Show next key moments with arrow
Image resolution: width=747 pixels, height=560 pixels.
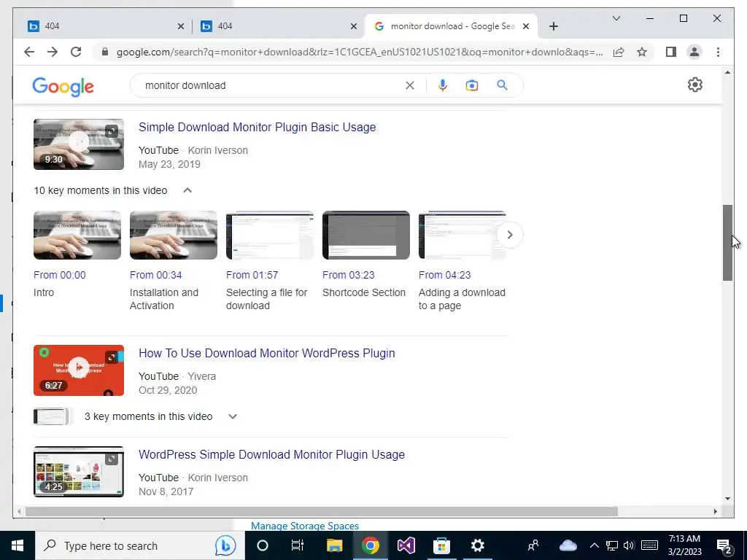510,235
